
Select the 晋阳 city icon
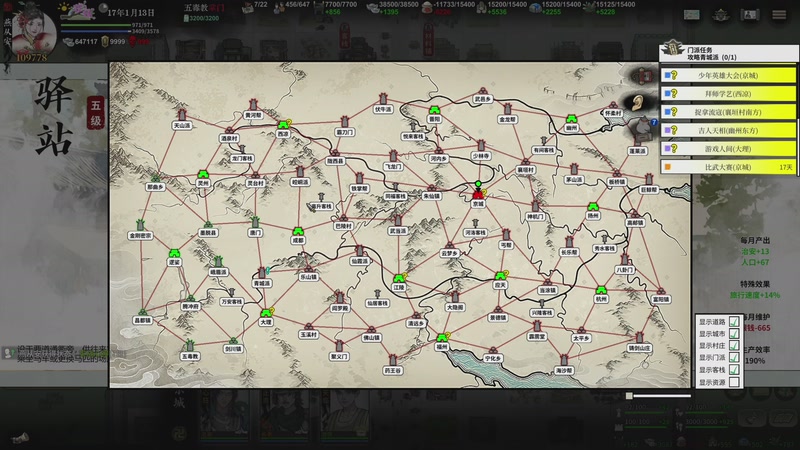click(434, 110)
